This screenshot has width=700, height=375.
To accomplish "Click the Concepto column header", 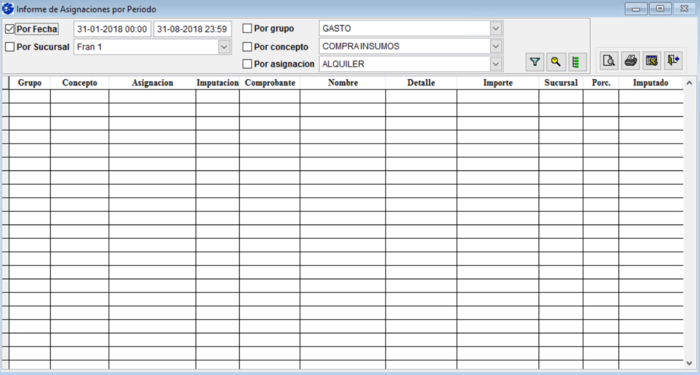I will coord(79,83).
